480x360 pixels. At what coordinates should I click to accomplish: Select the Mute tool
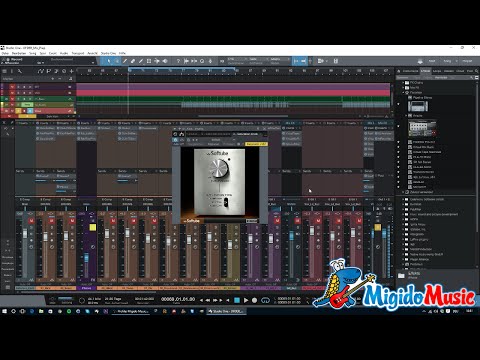point(149,61)
